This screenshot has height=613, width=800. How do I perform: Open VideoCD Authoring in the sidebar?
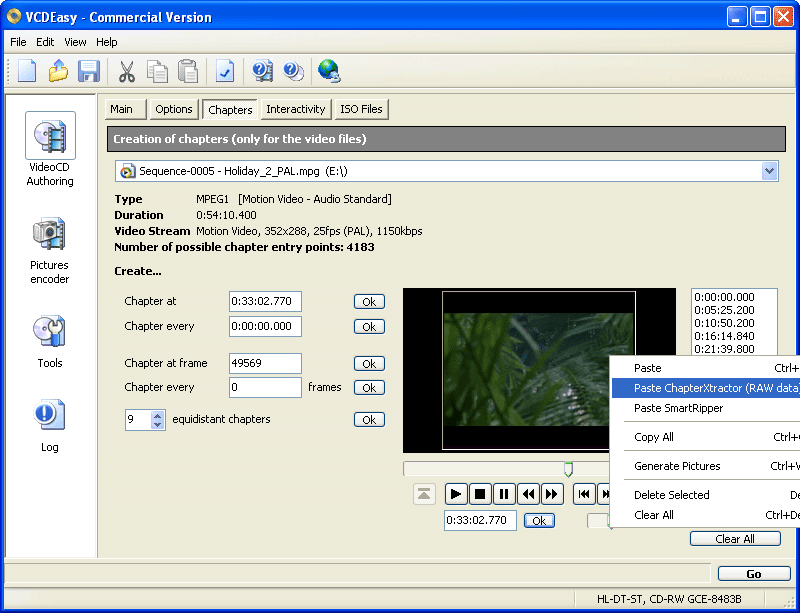[50, 150]
